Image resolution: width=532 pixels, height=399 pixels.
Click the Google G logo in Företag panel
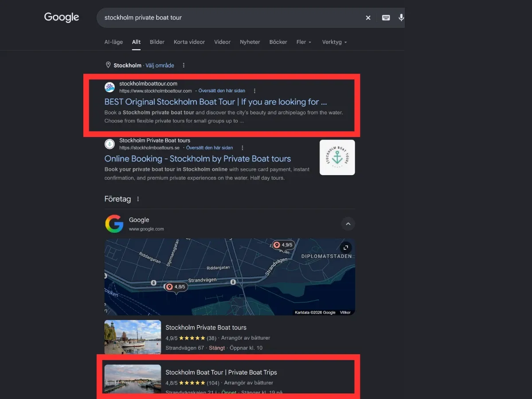tap(114, 224)
